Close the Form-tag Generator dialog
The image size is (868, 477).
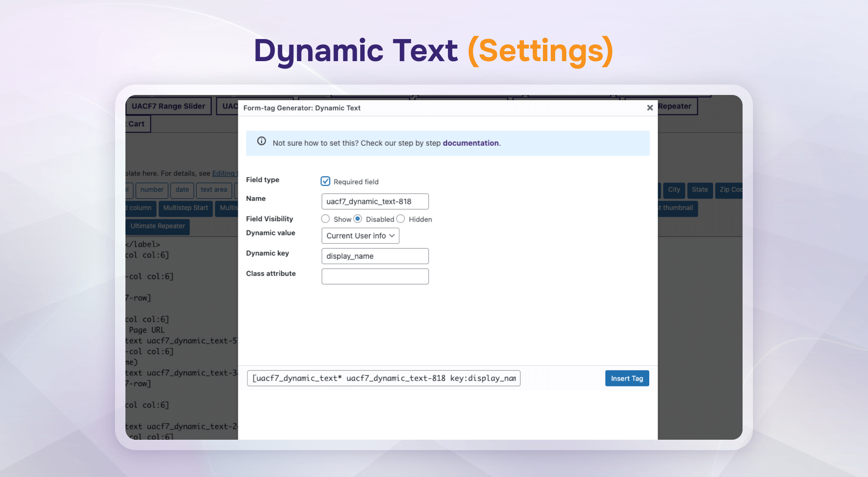coord(650,108)
